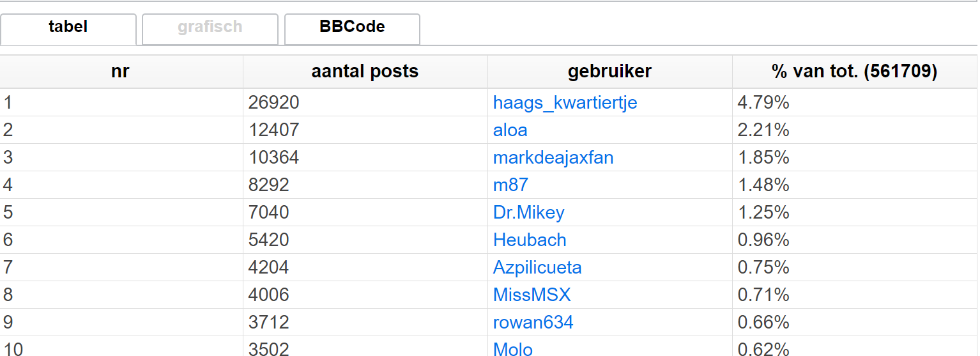Viewport: 980px width, 356px height.
Task: Click the % van tot. column header
Action: pos(854,72)
